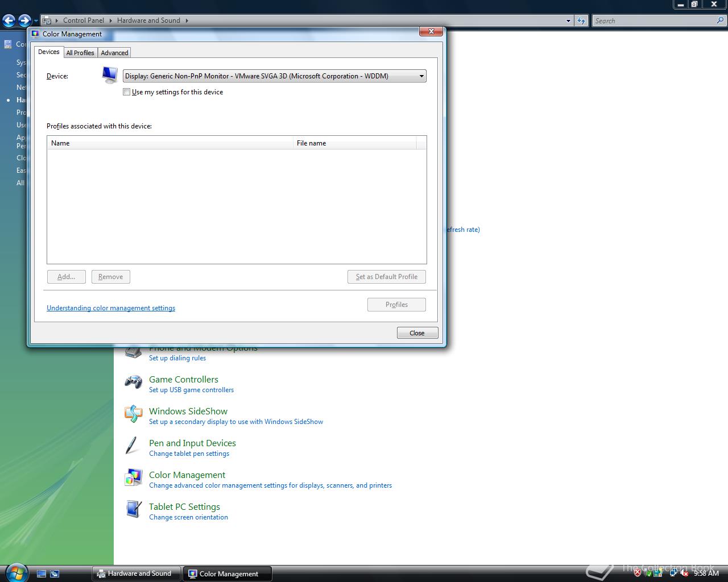This screenshot has width=728, height=582.
Task: Click the Remove button
Action: (110, 277)
